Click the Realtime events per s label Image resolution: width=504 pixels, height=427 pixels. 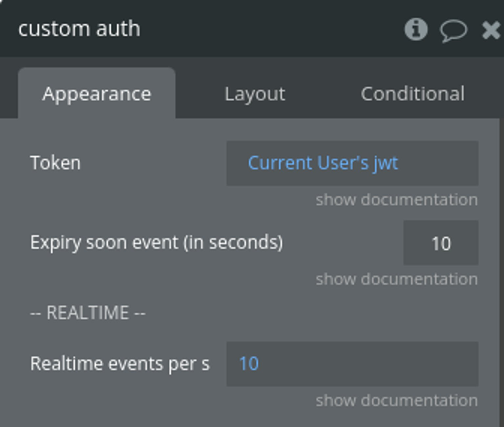pyautogui.click(x=120, y=364)
